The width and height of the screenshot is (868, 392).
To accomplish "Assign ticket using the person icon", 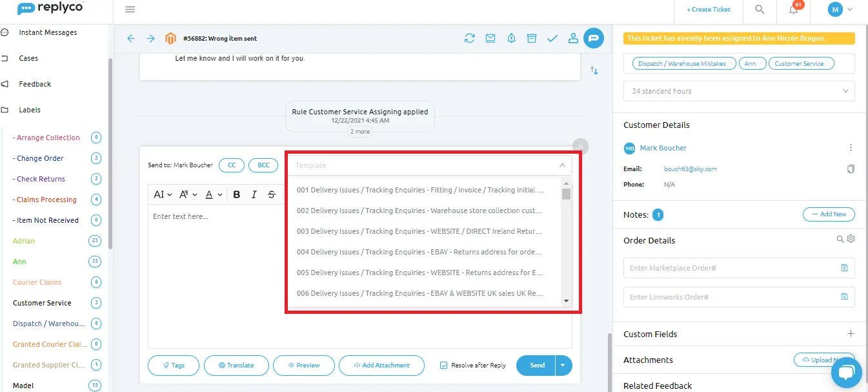I will [x=573, y=39].
